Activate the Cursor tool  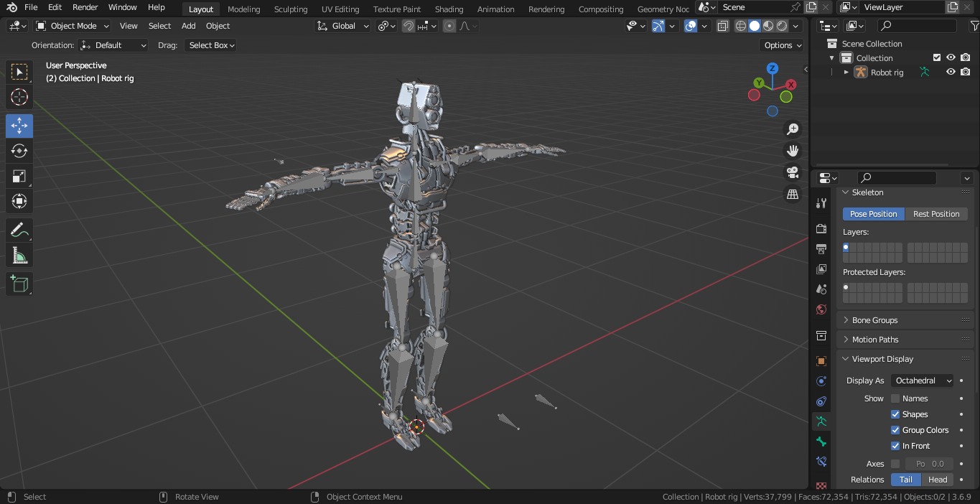[x=19, y=97]
